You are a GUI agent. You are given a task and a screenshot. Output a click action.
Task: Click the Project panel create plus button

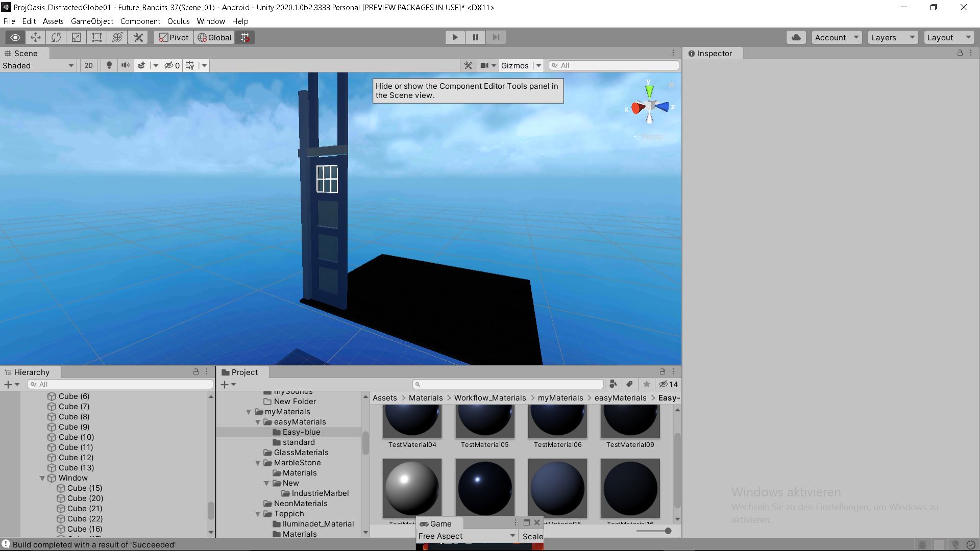click(228, 384)
